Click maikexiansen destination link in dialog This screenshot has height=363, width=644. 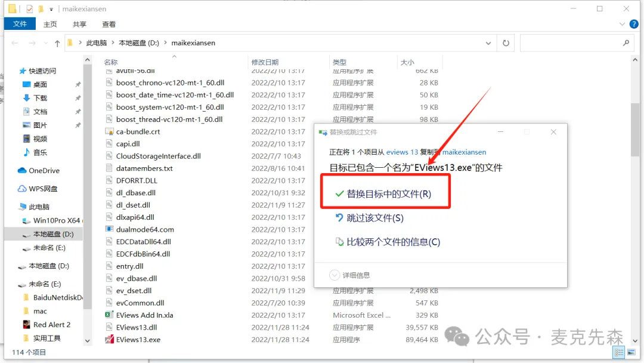pos(464,152)
